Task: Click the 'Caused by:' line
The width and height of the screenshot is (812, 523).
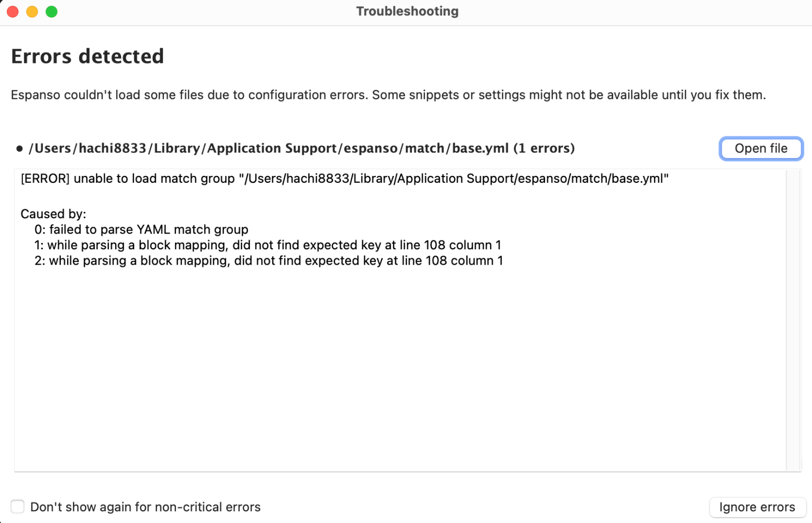Action: 53,214
